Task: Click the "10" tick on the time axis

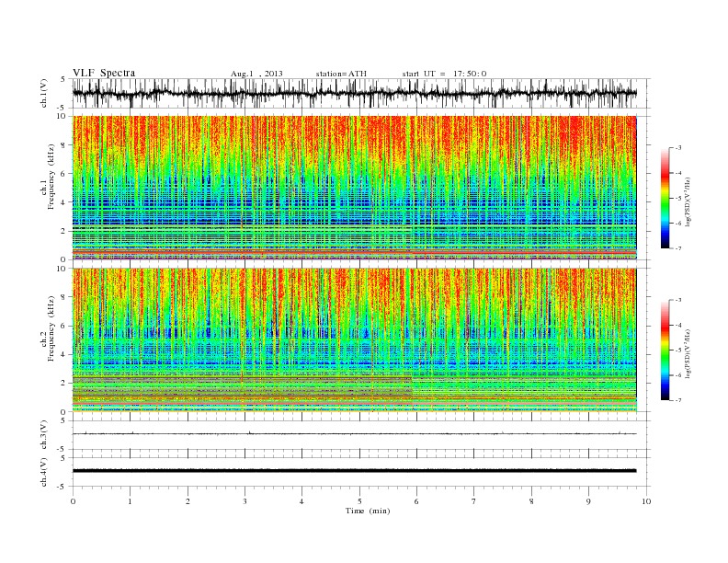Action: [646, 501]
